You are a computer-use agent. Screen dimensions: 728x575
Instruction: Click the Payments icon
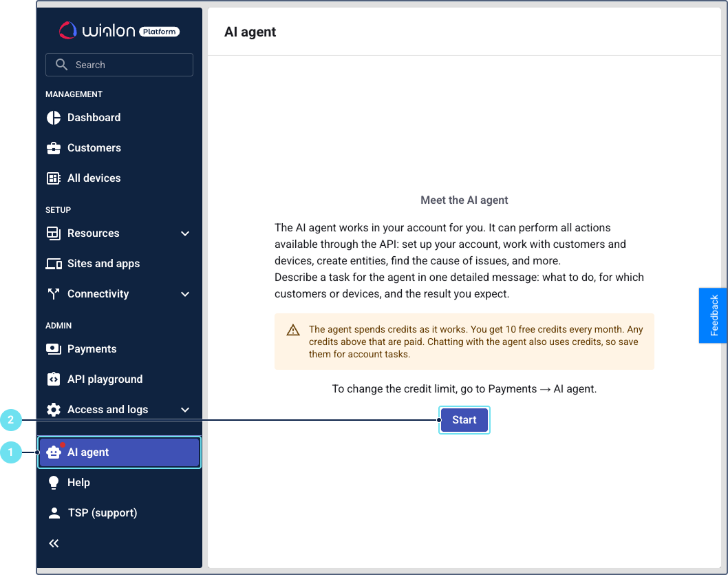[54, 349]
